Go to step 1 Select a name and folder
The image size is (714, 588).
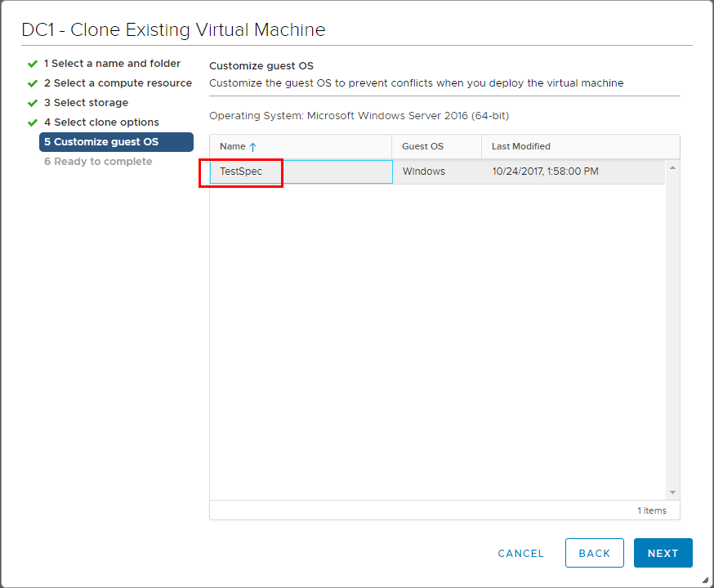(x=112, y=63)
